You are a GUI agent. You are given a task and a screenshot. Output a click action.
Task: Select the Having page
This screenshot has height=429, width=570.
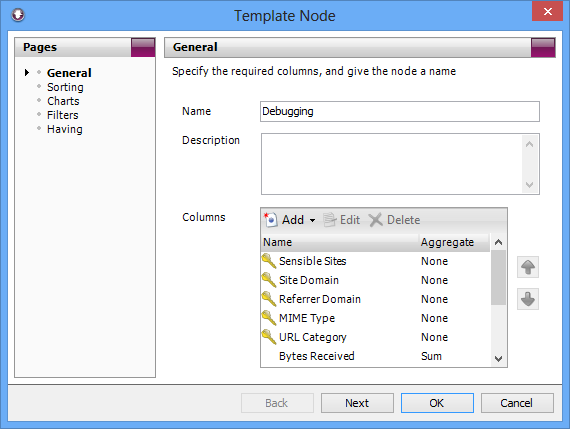pyautogui.click(x=65, y=129)
